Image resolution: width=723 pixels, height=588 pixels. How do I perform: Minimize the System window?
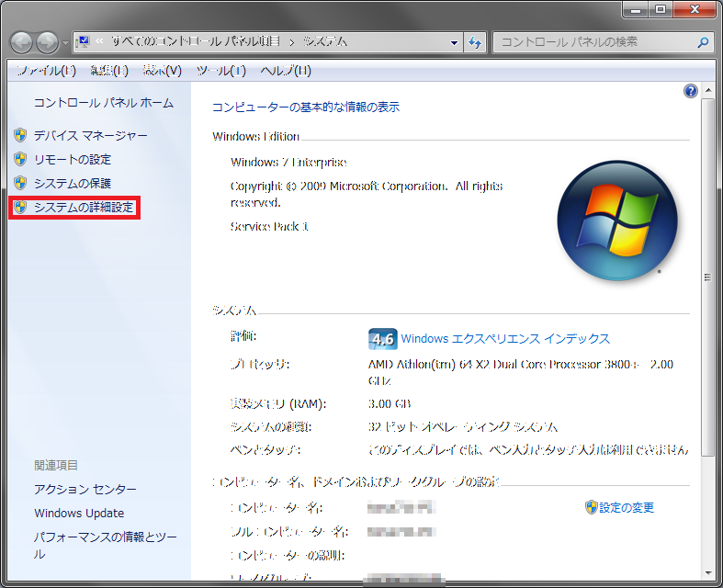tap(636, 9)
